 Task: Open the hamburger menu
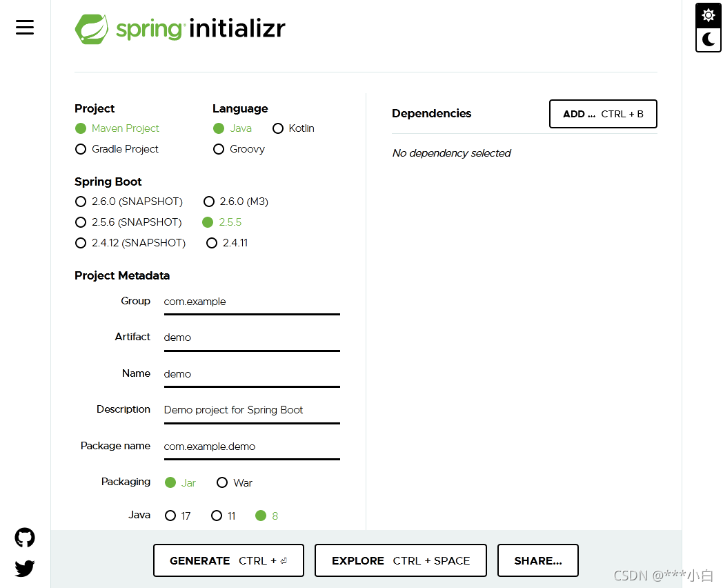tap(25, 27)
